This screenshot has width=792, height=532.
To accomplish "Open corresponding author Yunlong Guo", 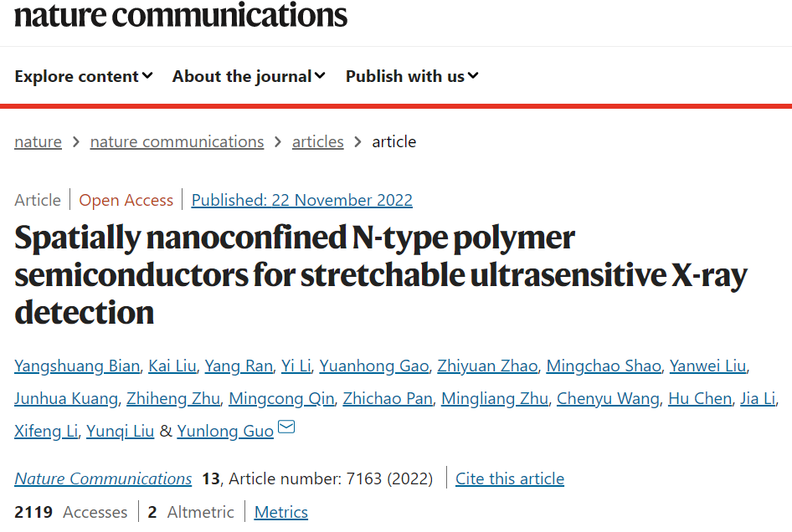I will (225, 432).
